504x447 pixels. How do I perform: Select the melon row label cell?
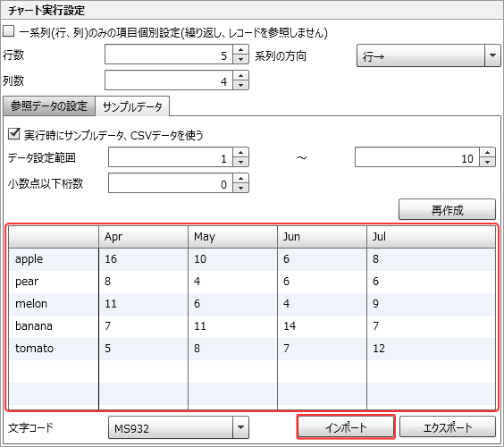(x=54, y=304)
